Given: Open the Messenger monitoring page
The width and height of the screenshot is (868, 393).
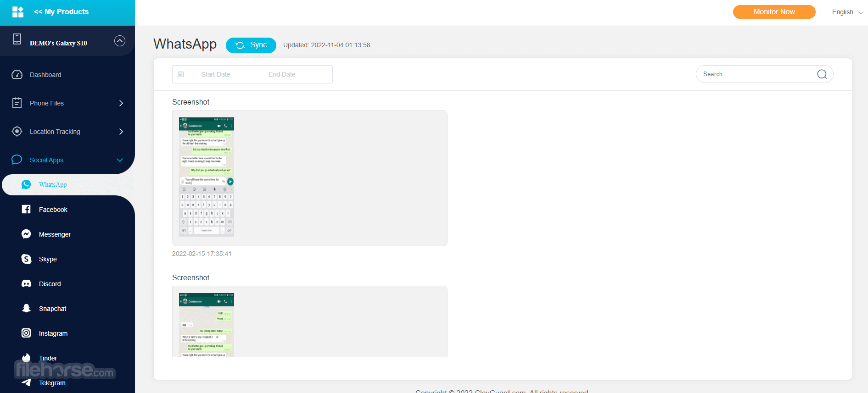Looking at the screenshot, I should tap(55, 234).
